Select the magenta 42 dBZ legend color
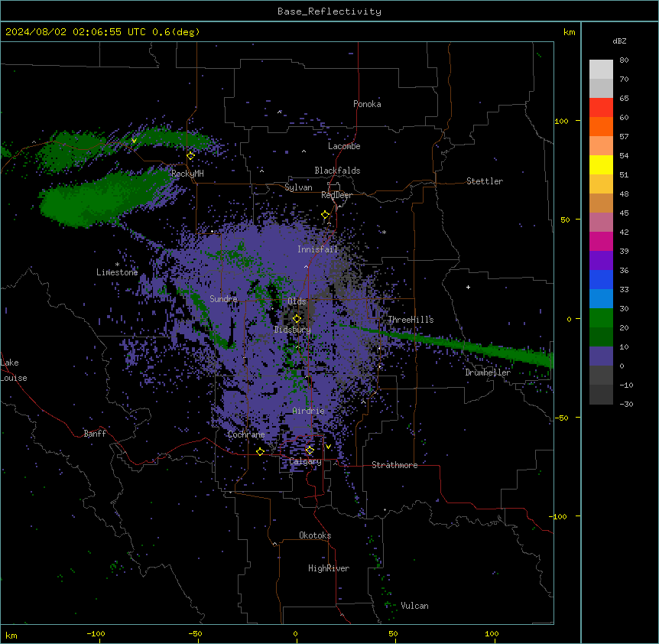 (x=601, y=241)
